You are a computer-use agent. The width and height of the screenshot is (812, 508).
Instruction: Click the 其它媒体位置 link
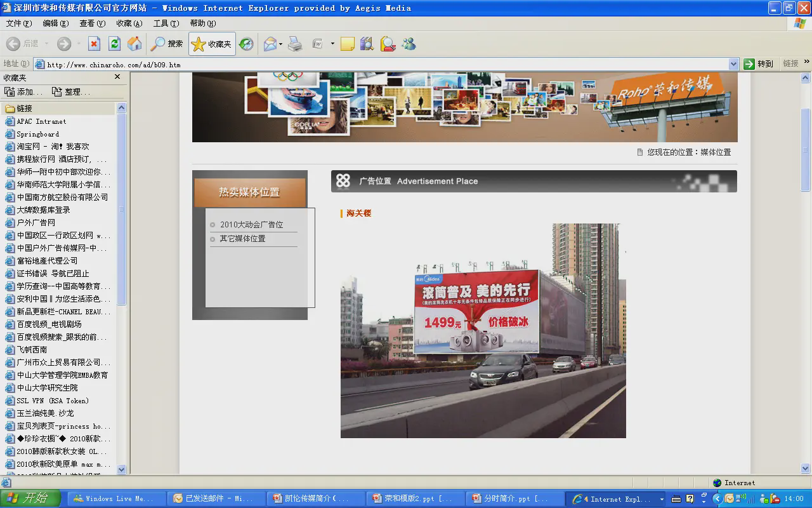point(242,239)
